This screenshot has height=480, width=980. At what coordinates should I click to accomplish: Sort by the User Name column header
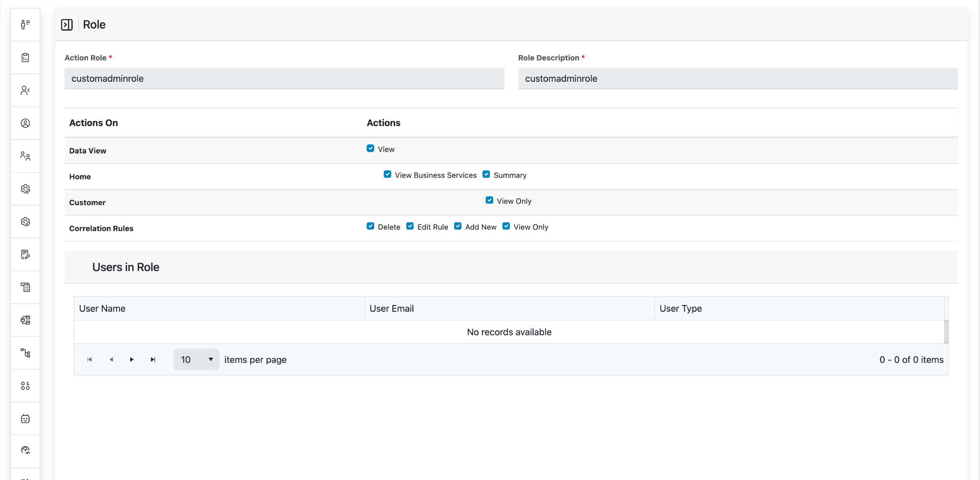coord(102,308)
